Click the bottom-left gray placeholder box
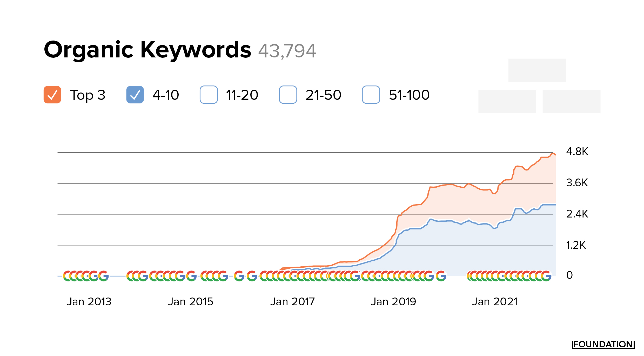 [x=507, y=101]
